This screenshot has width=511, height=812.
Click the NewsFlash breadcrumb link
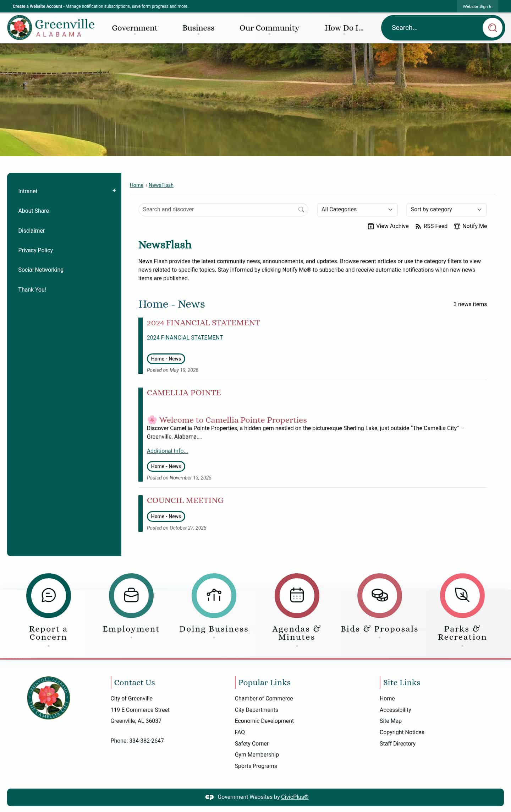pos(161,185)
